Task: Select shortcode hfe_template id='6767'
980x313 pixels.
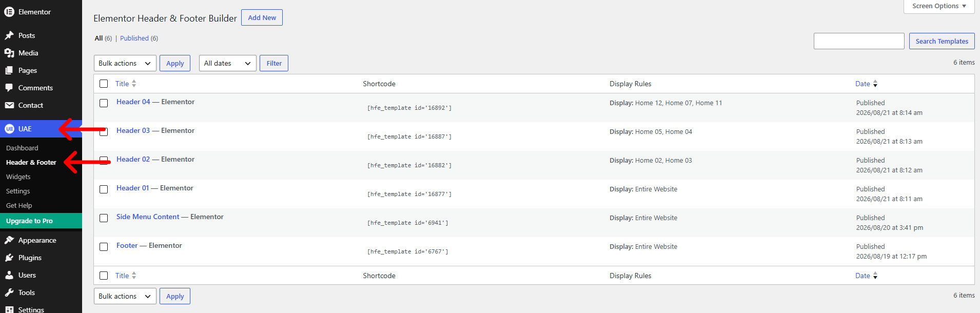Action: 407,251
